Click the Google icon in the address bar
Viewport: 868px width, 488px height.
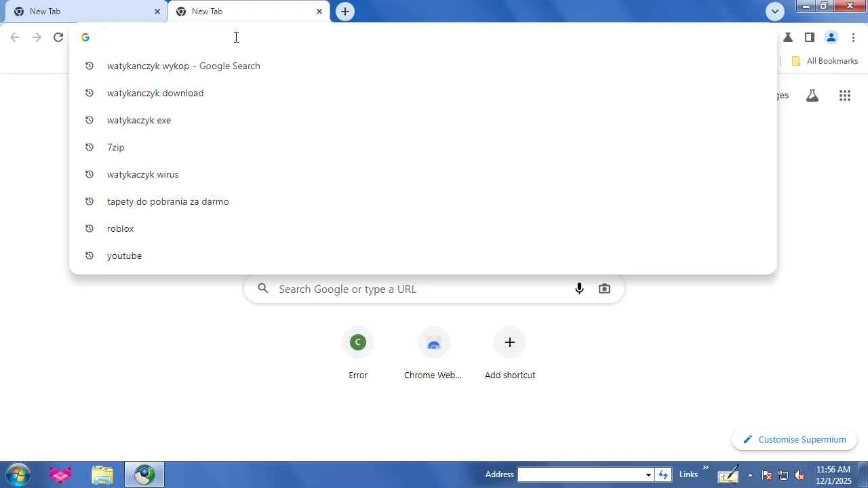(85, 37)
